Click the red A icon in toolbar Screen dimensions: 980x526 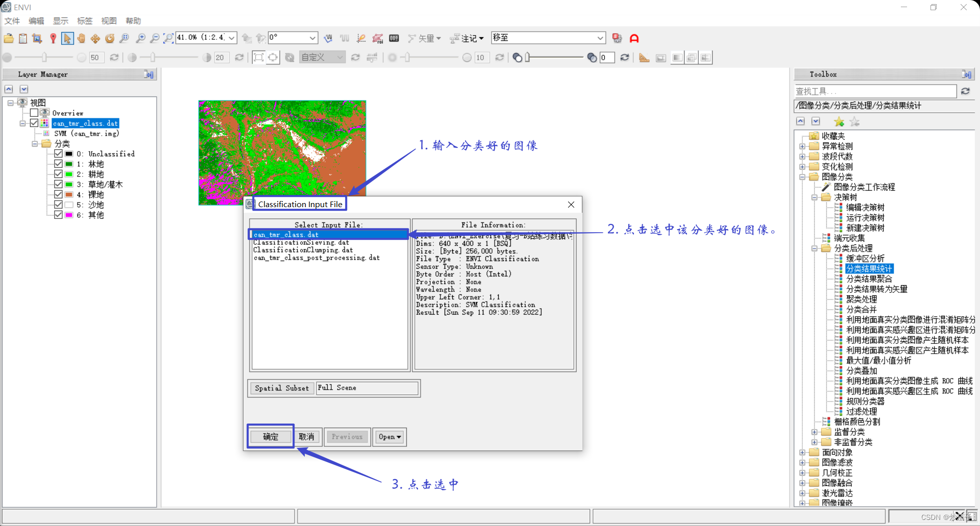click(x=634, y=38)
